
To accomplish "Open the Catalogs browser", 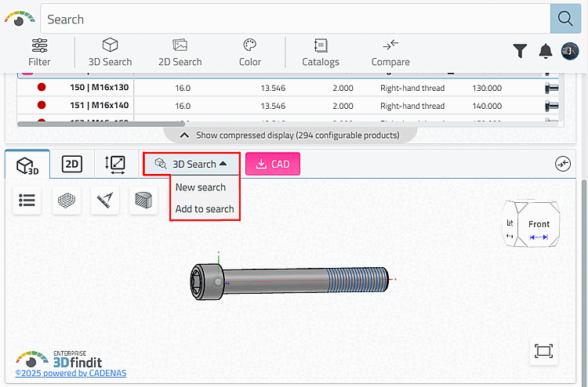I will [321, 52].
